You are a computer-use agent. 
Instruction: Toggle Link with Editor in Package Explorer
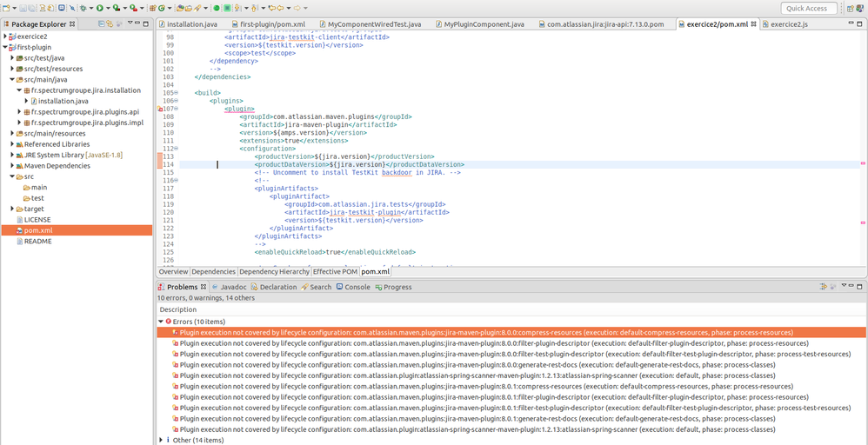110,23
